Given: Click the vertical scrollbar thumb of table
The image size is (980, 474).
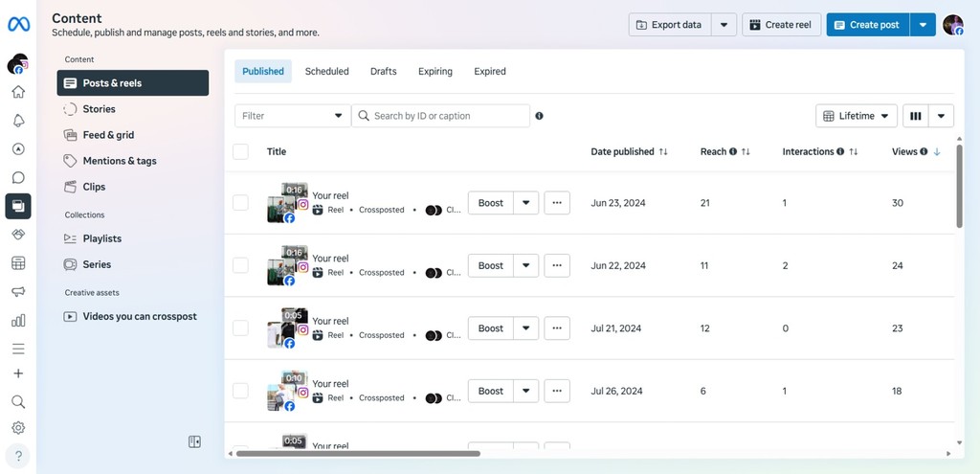Looking at the screenshot, I should point(959,186).
